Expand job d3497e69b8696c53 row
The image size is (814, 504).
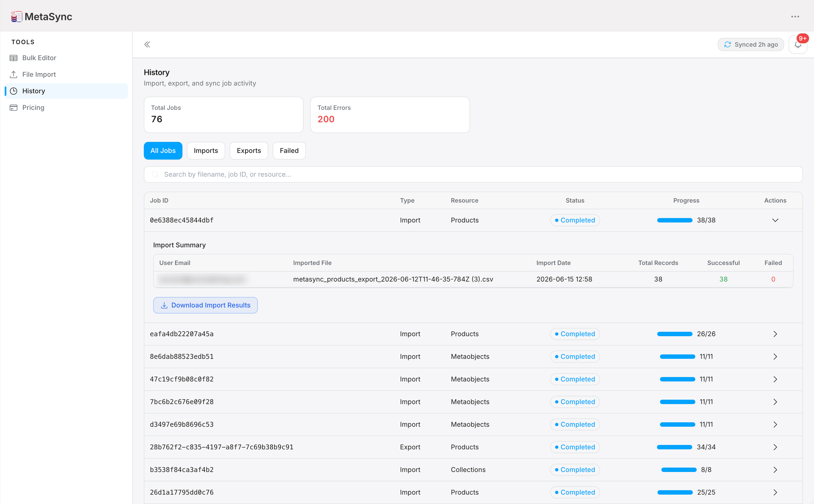tap(775, 425)
